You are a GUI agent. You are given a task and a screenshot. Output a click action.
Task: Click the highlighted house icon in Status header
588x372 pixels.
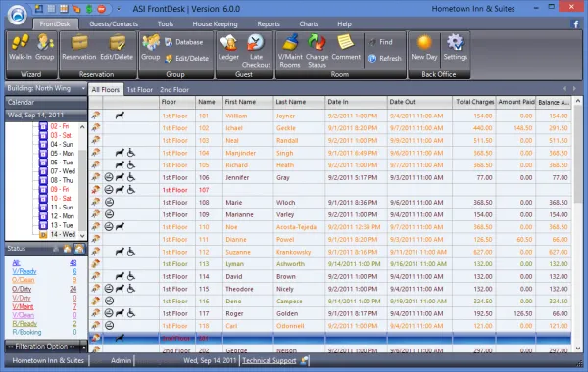(79, 249)
